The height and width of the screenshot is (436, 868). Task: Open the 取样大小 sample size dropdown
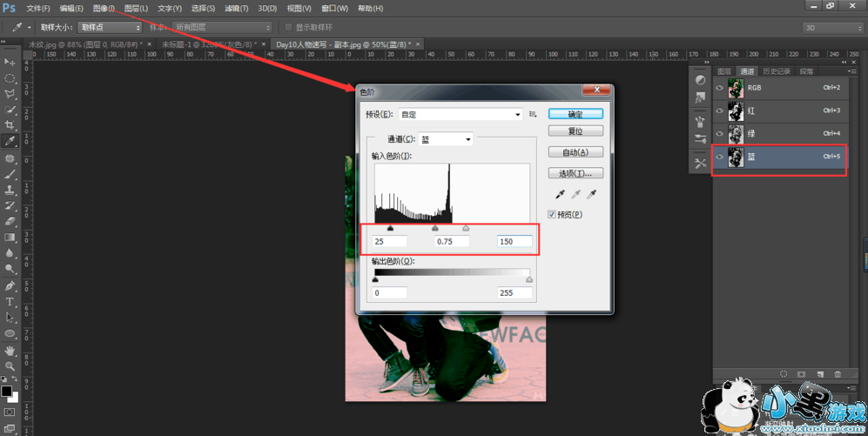click(x=110, y=27)
